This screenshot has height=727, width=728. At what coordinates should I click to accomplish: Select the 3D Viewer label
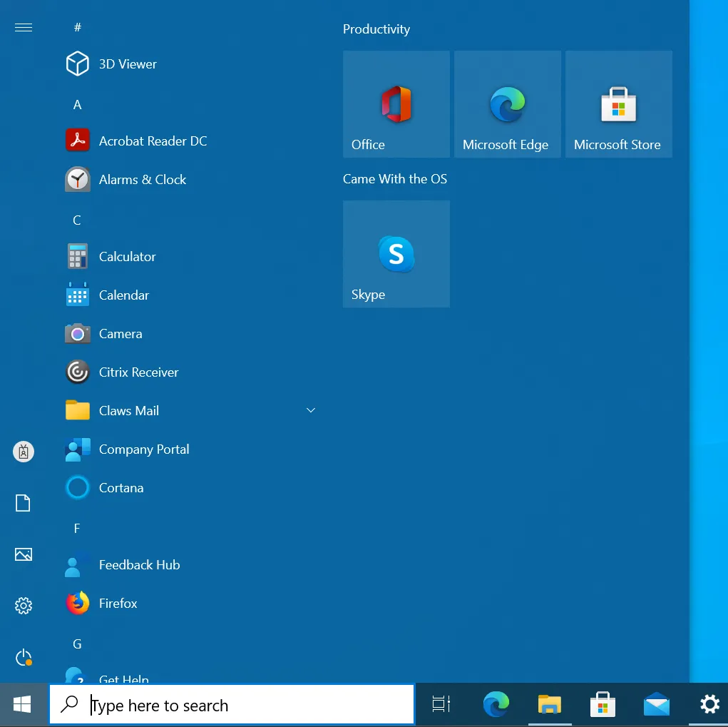tap(128, 64)
